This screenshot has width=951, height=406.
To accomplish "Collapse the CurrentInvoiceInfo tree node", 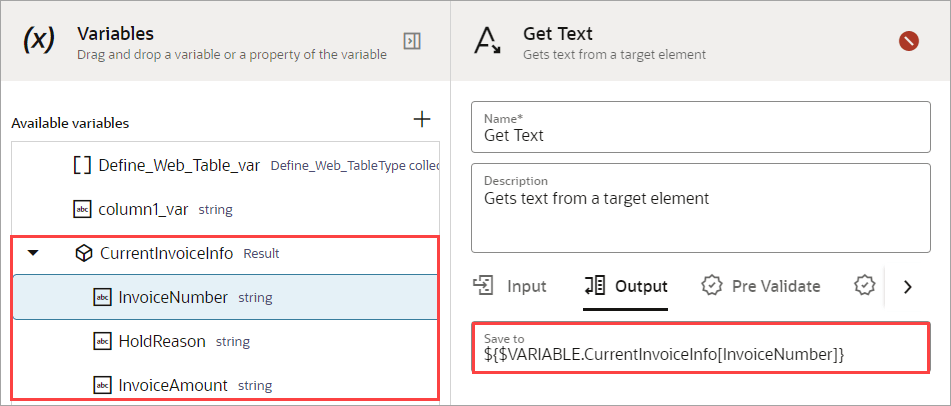I will 33,253.
